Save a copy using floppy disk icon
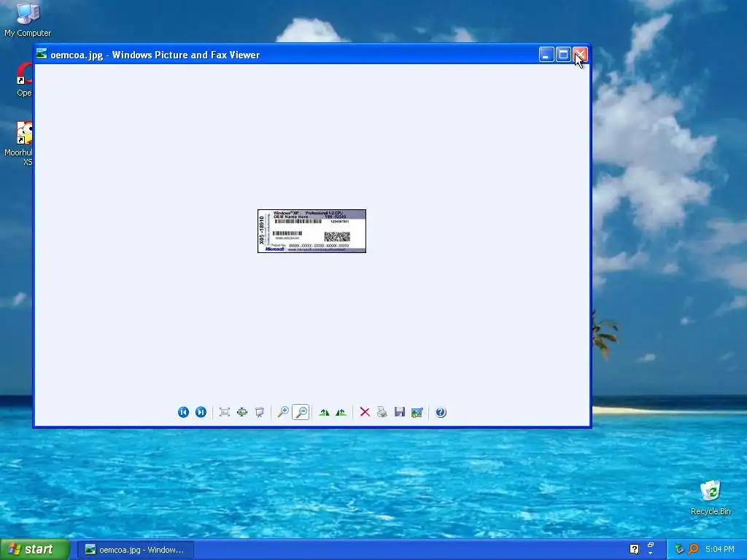The image size is (747, 560). [x=400, y=413]
